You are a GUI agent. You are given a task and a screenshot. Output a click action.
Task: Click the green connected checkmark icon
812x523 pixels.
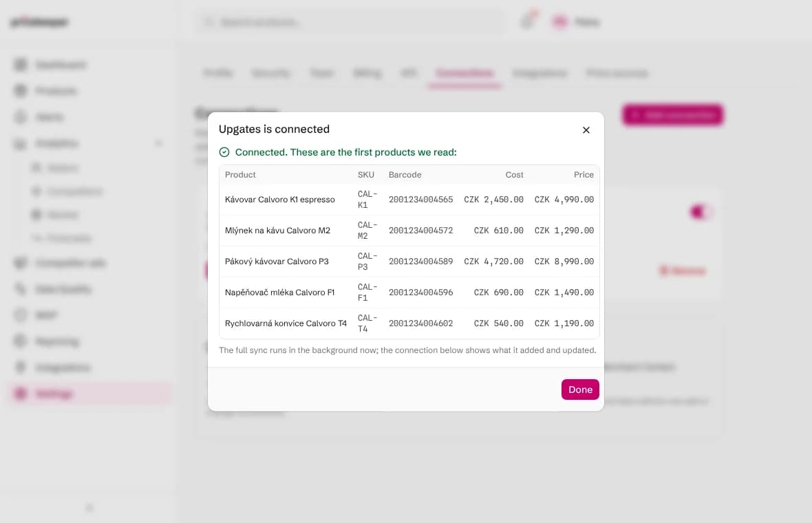[224, 152]
